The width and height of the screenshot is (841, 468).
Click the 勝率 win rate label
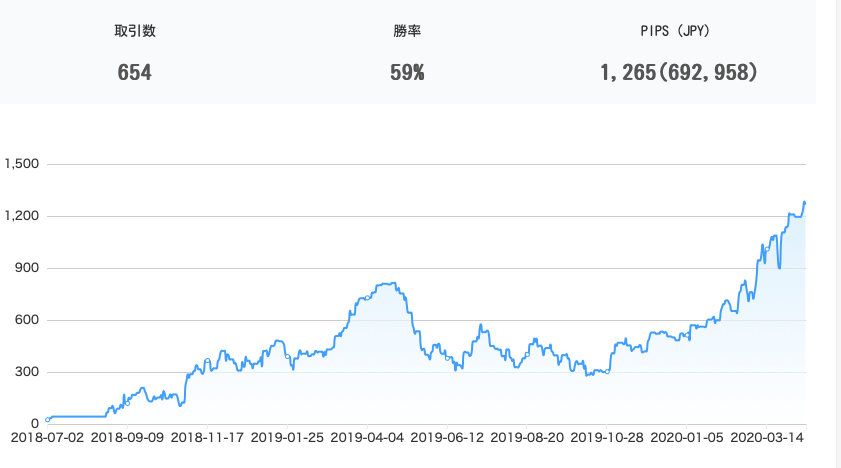click(407, 31)
